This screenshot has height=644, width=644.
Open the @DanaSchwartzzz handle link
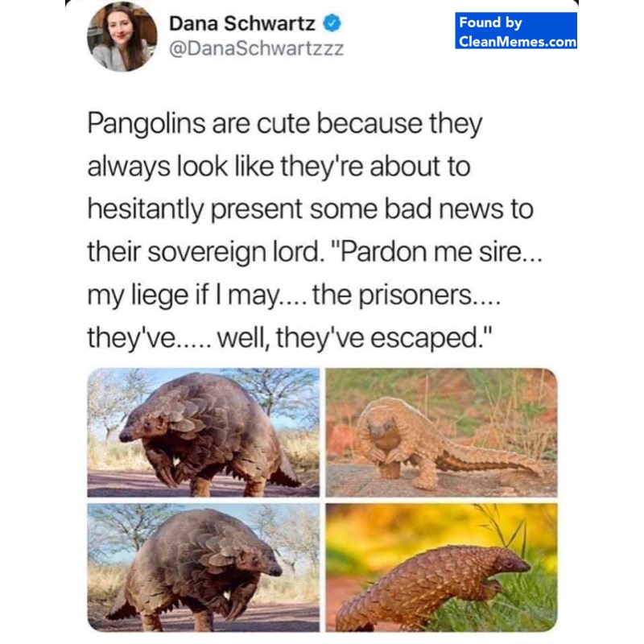point(256,49)
